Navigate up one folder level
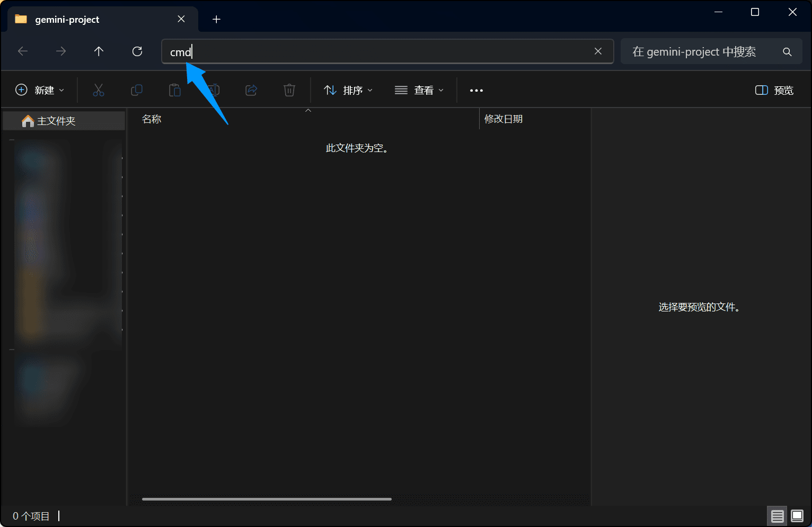The image size is (812, 527). pos(99,51)
